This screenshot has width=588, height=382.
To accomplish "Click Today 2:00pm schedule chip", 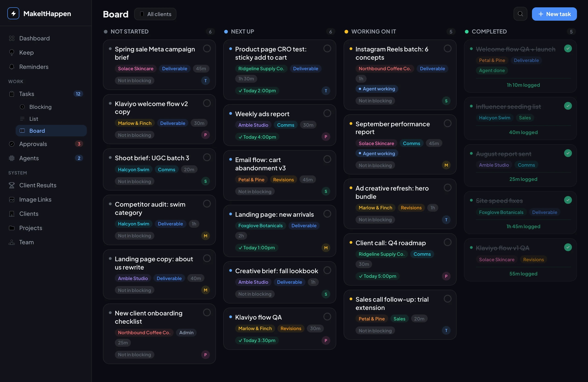I will click(257, 91).
